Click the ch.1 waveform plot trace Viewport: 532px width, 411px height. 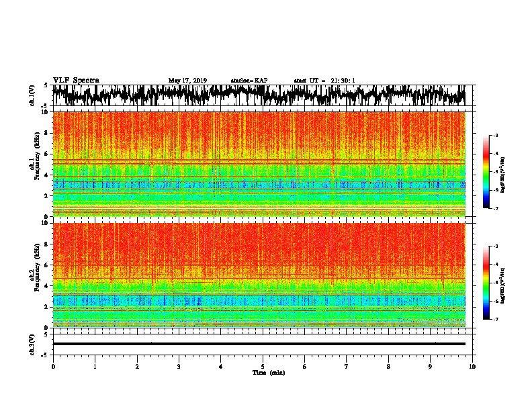coord(259,95)
